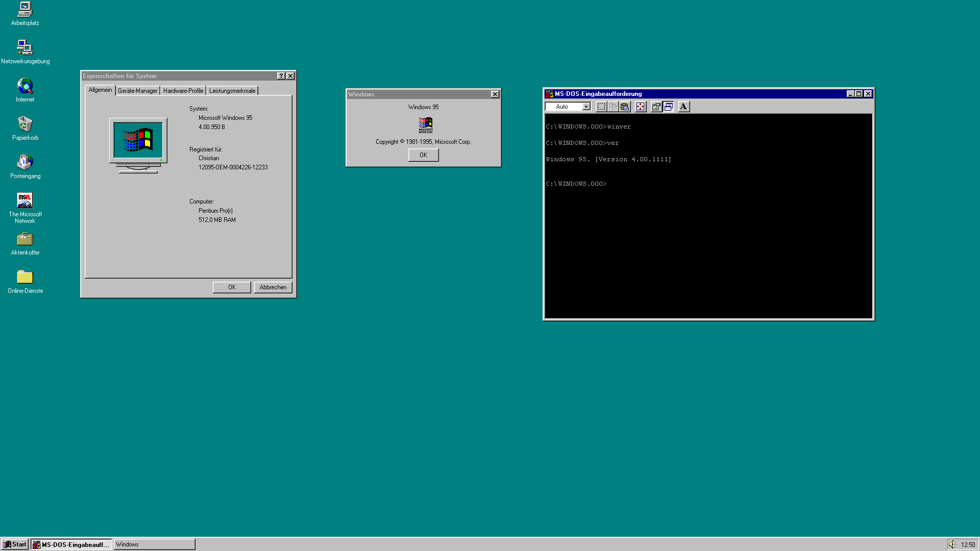Click the Copy icon in DOS toolbar
Image resolution: width=980 pixels, height=551 pixels.
coord(613,107)
